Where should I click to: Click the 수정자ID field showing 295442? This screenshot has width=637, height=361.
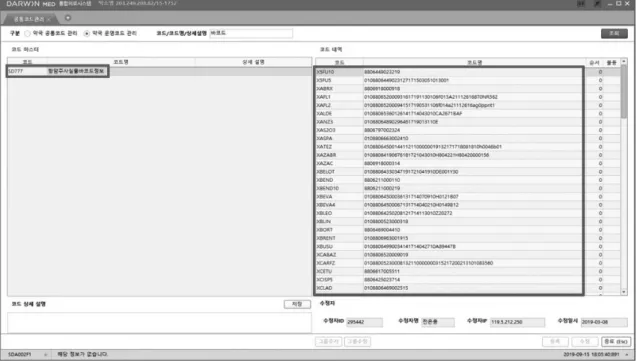[x=364, y=322]
